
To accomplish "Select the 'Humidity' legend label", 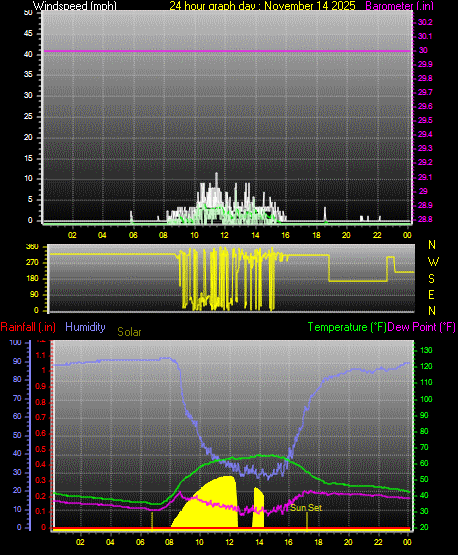I will pos(85,327).
